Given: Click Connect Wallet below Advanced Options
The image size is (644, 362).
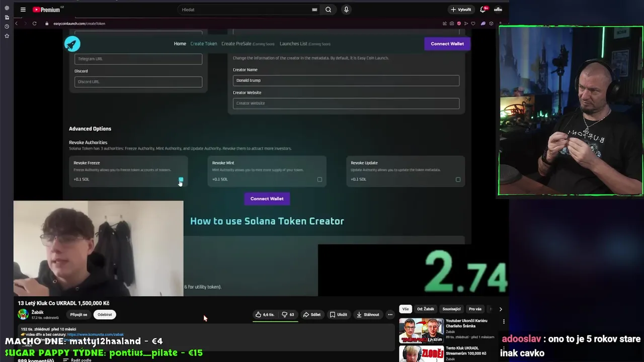Looking at the screenshot, I should pyautogui.click(x=267, y=199).
